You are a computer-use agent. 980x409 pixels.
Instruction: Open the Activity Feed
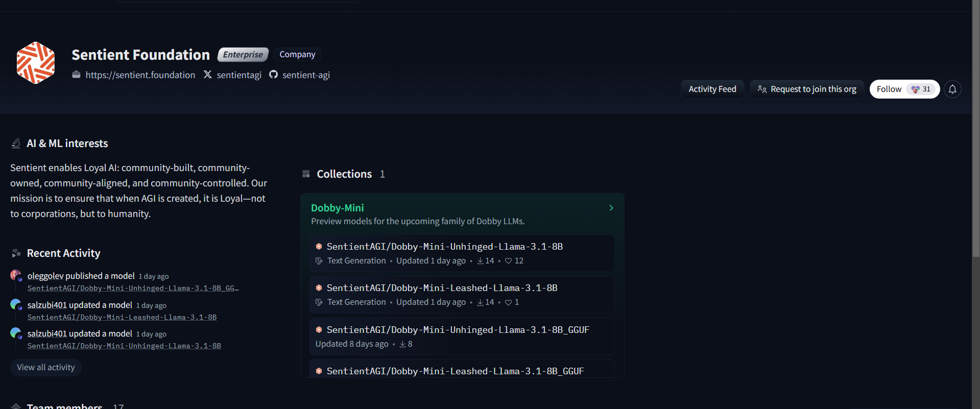[712, 89]
